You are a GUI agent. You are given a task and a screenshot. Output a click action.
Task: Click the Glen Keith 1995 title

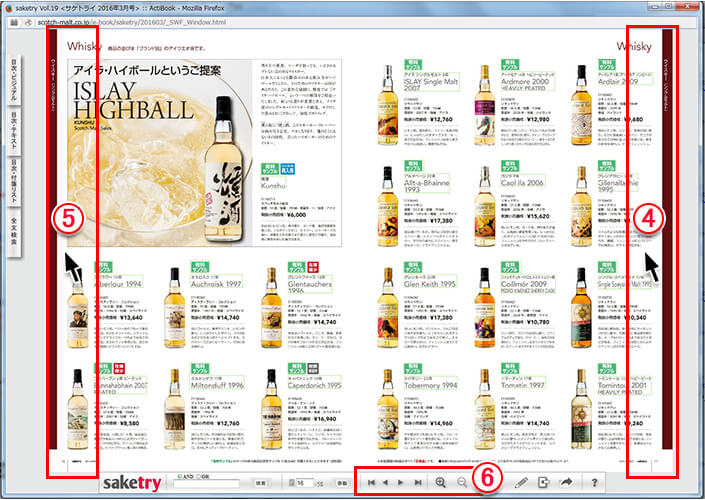click(429, 284)
